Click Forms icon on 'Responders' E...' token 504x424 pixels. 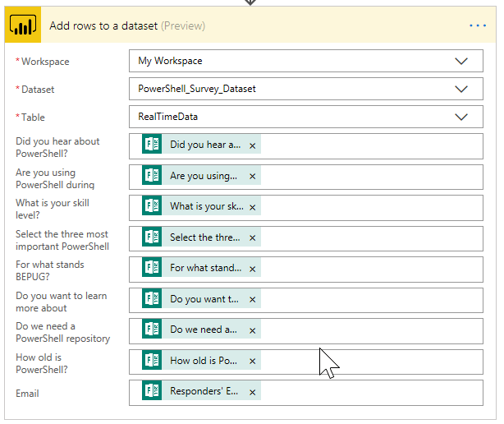pyautogui.click(x=152, y=390)
